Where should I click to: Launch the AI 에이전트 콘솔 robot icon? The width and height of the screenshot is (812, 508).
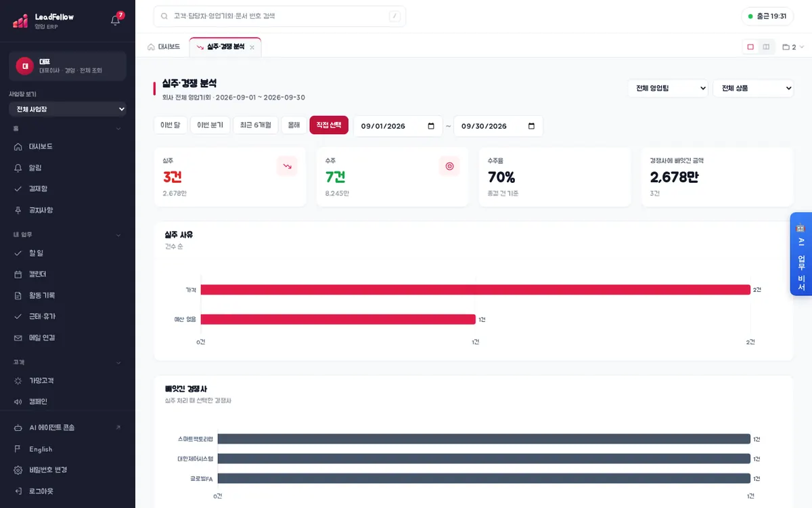(18, 427)
